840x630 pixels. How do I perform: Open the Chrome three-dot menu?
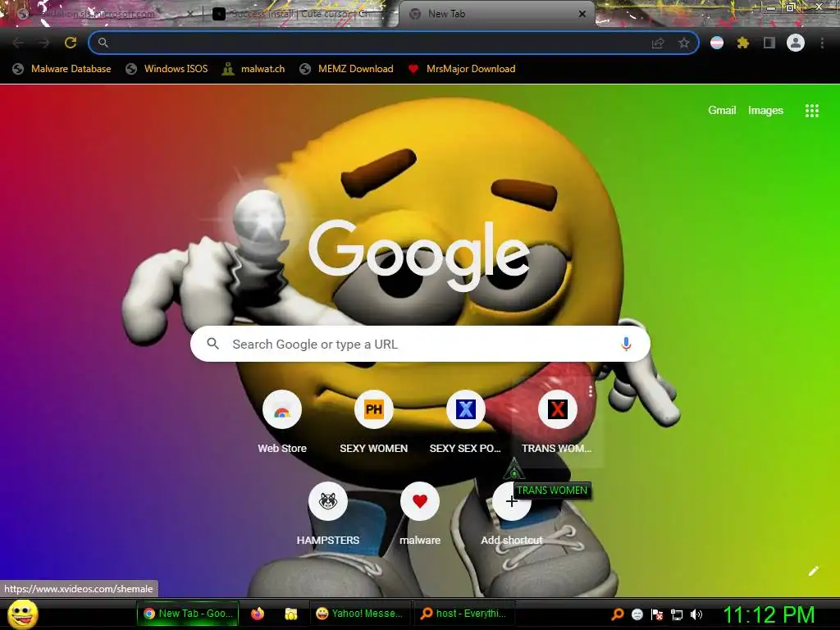coord(822,43)
